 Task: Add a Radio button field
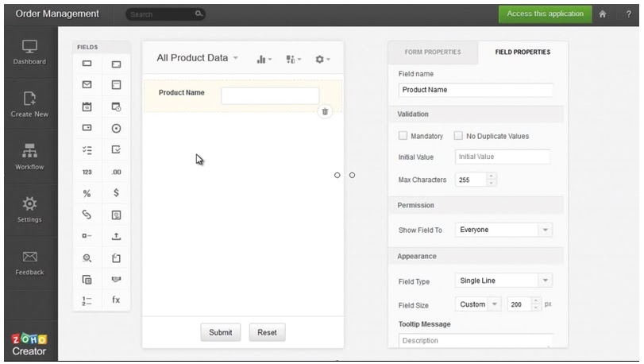click(116, 129)
